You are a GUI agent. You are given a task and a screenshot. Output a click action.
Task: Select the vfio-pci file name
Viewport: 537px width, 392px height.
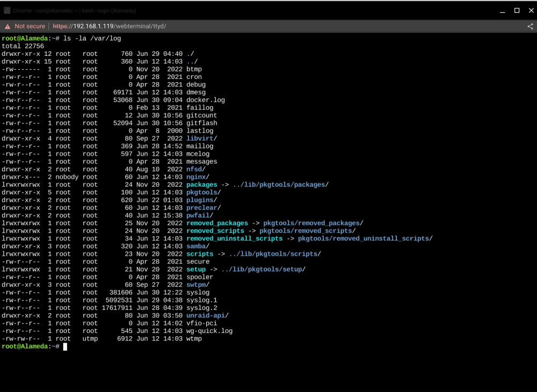point(202,323)
